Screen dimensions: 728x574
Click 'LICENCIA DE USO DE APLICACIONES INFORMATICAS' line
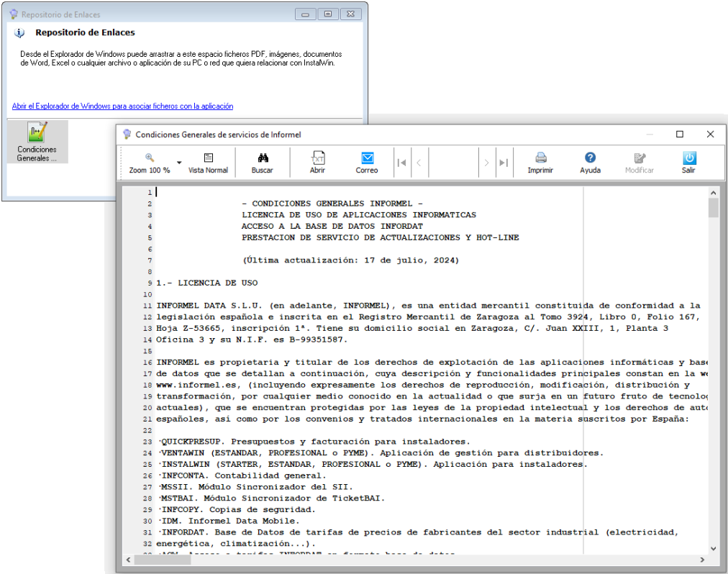pos(359,215)
